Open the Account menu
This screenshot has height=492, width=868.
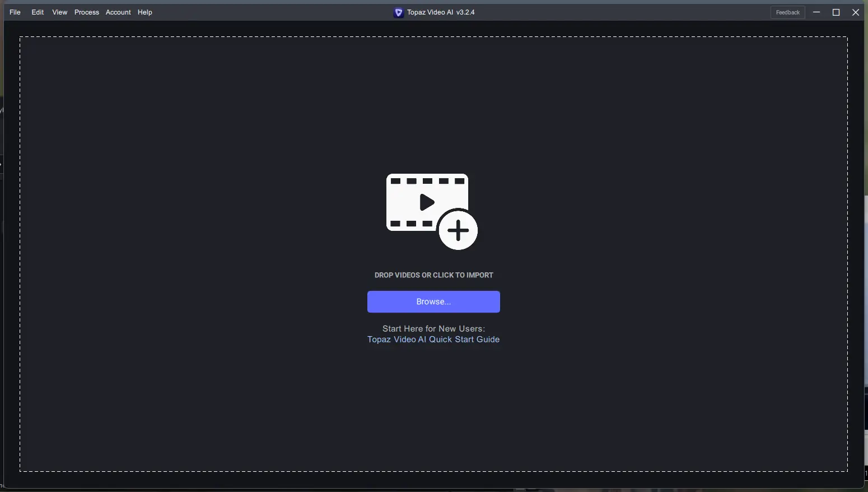[x=118, y=12]
